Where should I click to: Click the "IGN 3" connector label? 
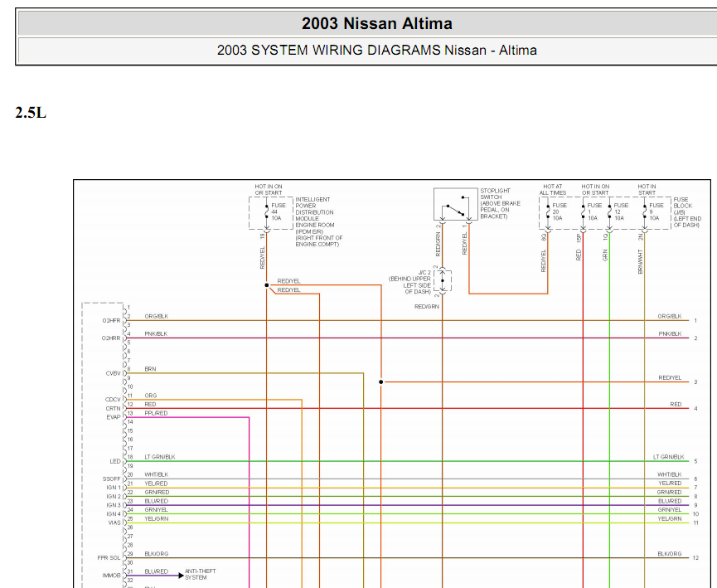pos(114,505)
